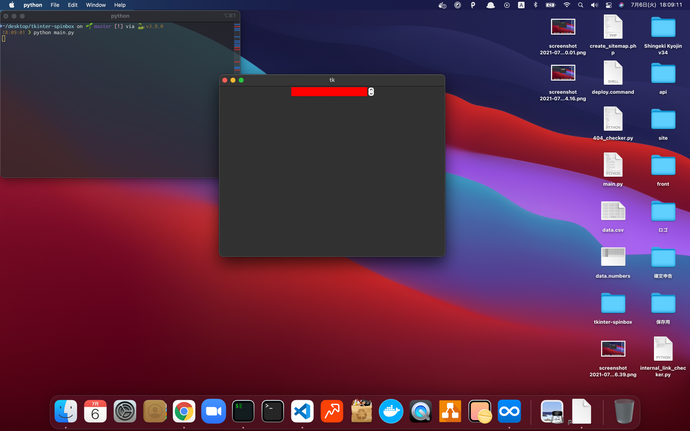Click the terminal line 'python main.py'

point(54,33)
